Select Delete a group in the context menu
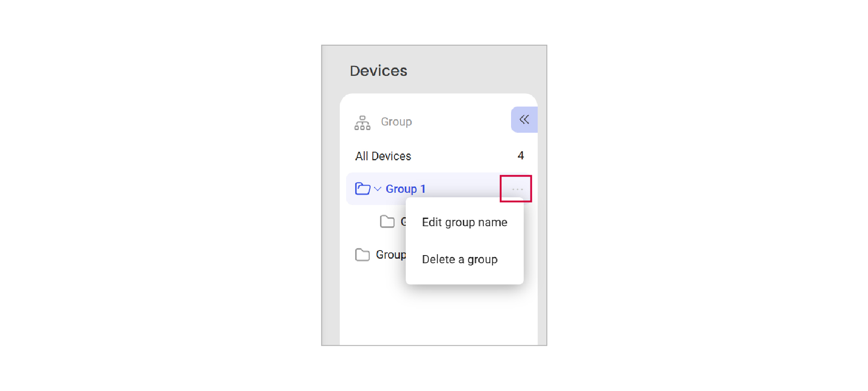 [460, 259]
